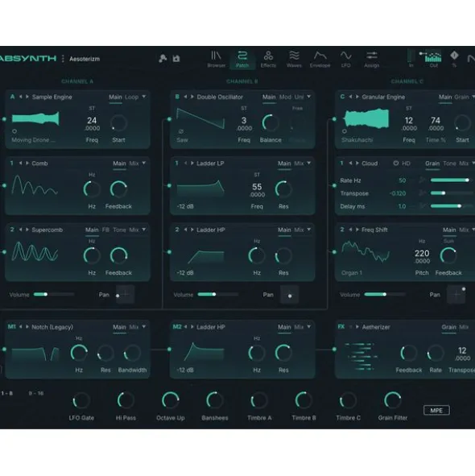Show macro page 1 - 8
Viewport: 475px width, 476px height.
7,393
